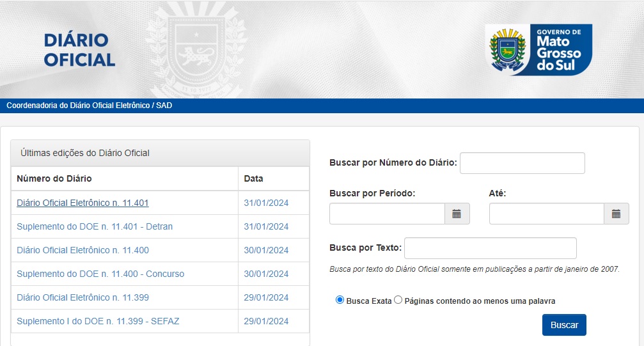This screenshot has height=346, width=644.
Task: Focus the Busca por Texto field
Action: pyautogui.click(x=491, y=248)
